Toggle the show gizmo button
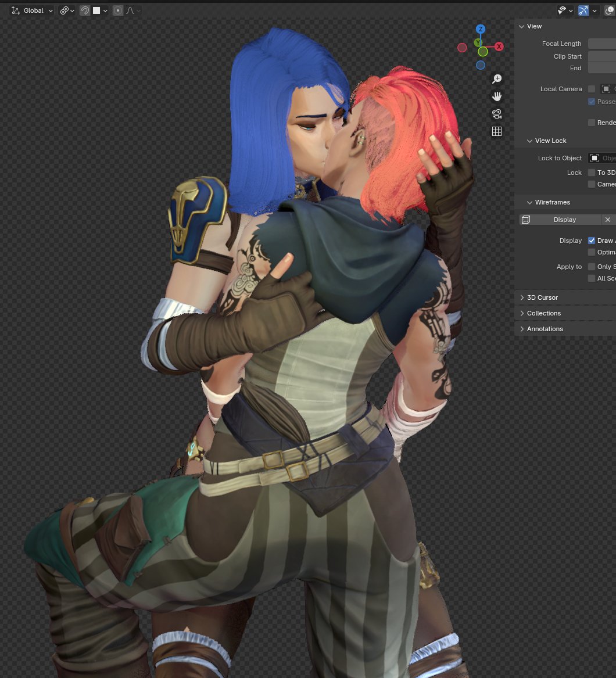Image resolution: width=616 pixels, height=678 pixels. point(583,10)
